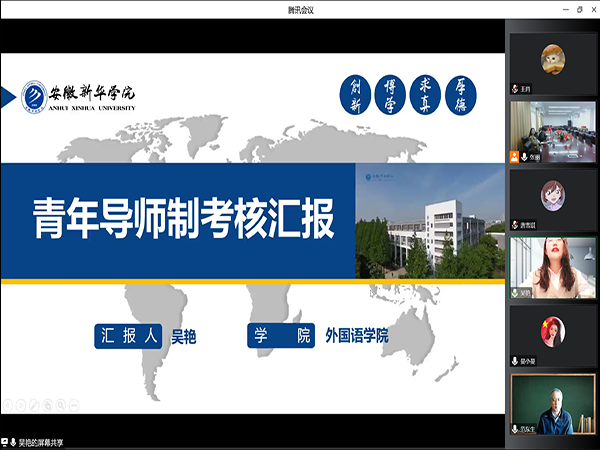The image size is (600, 450).
Task: Click the mic icon on 吴艳's video tile
Action: [x=515, y=293]
